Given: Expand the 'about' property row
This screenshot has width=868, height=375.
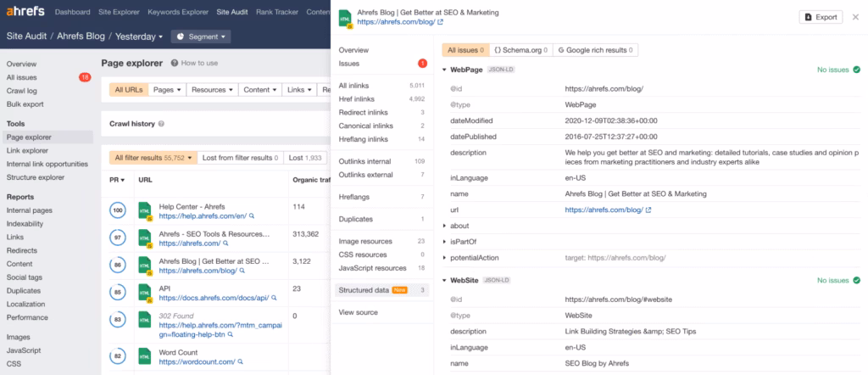Looking at the screenshot, I should pos(445,226).
